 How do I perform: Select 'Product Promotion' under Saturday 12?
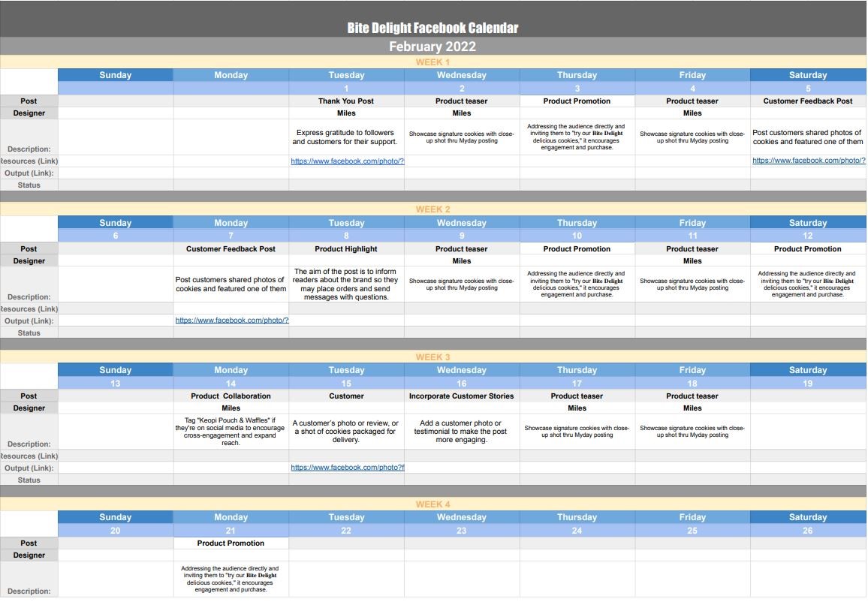[x=808, y=248]
